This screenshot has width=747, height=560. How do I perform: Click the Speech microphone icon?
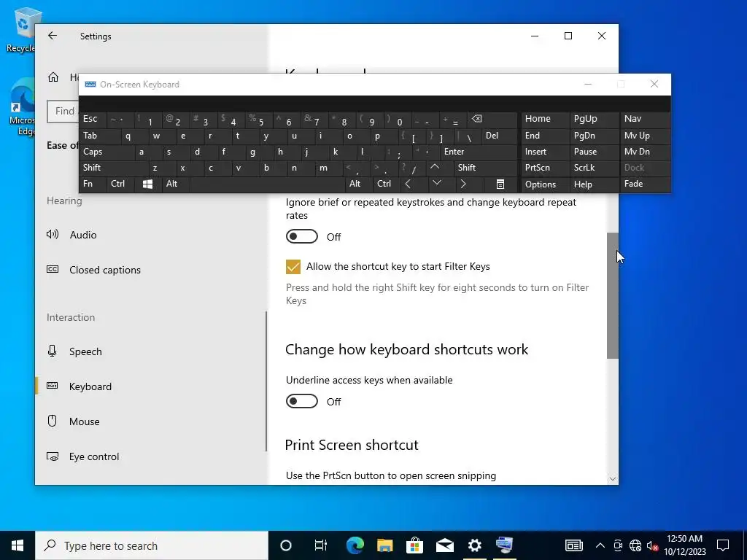53,351
